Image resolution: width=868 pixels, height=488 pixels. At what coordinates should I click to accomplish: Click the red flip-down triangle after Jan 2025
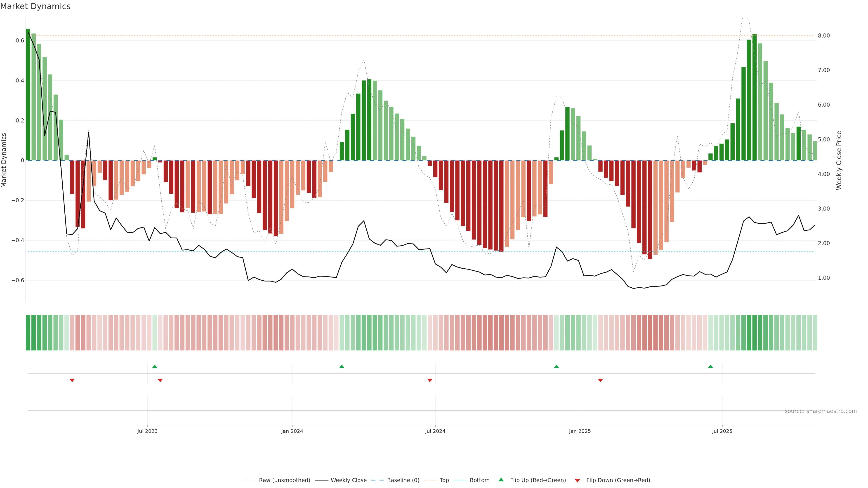(600, 380)
